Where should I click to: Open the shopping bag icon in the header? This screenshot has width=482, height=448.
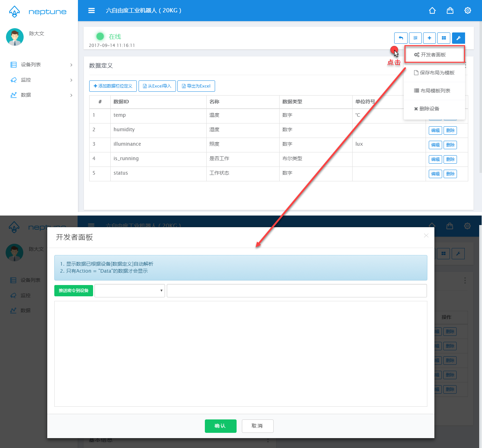point(450,11)
